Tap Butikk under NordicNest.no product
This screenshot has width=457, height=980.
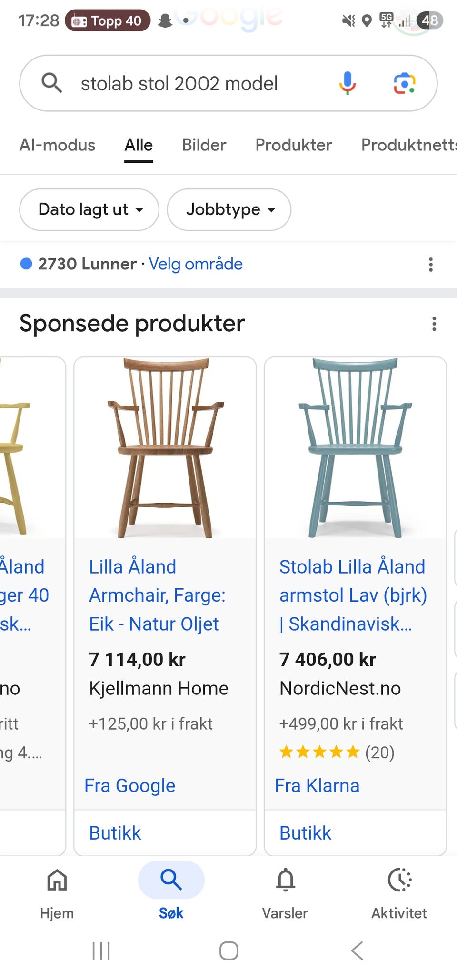point(305,833)
